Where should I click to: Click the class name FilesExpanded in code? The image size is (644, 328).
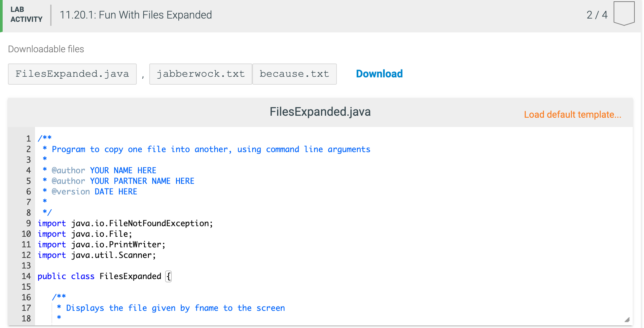130,276
